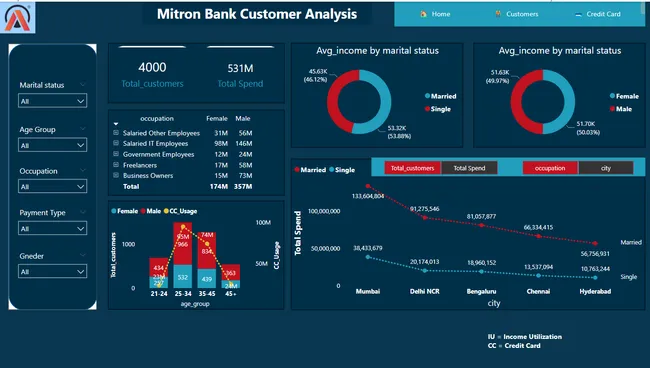Click CC_Usage legend in age group chart
The image size is (650, 368).
coord(180,211)
